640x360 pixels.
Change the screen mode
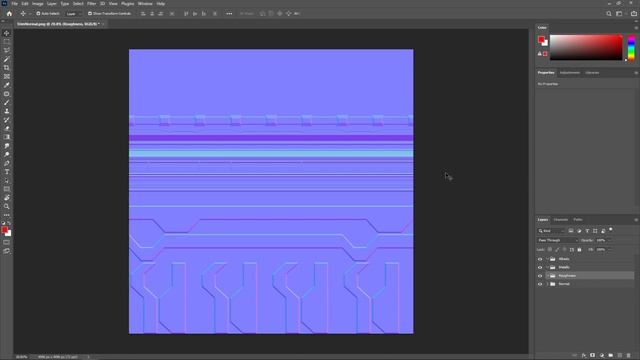[7, 251]
